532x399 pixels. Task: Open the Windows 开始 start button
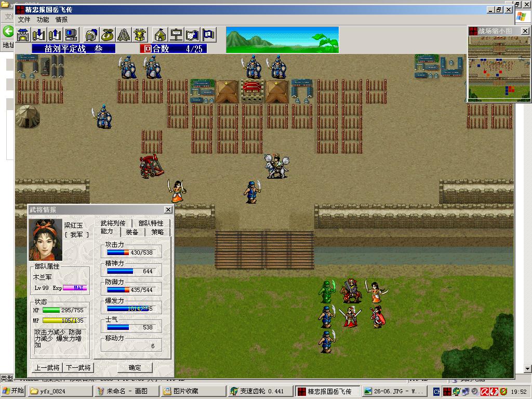click(14, 391)
